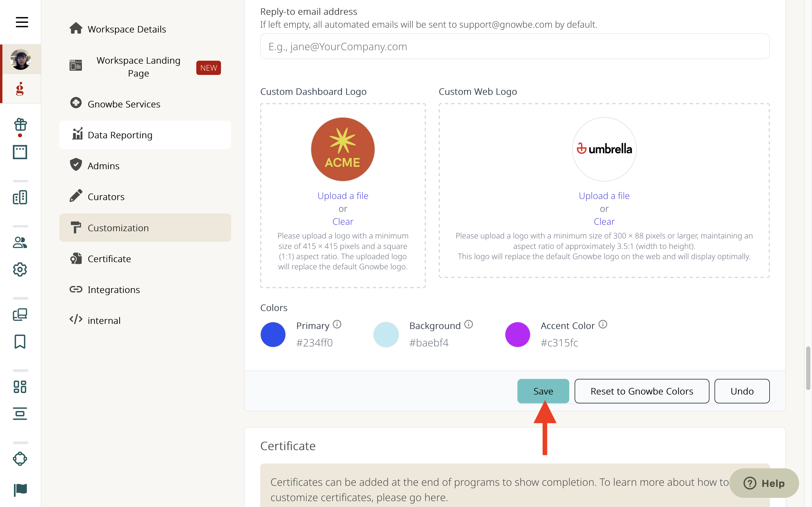
Task: Open the hamburger menu icon
Action: 22,22
